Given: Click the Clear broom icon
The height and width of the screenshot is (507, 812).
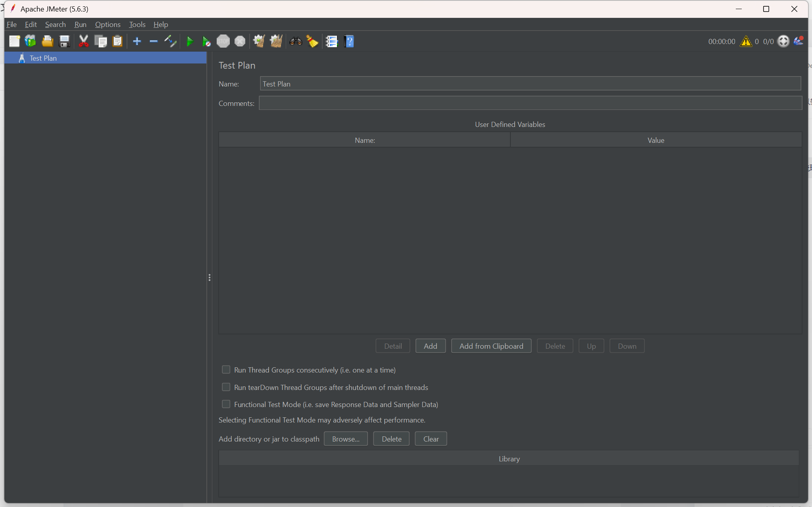Looking at the screenshot, I should click(259, 41).
